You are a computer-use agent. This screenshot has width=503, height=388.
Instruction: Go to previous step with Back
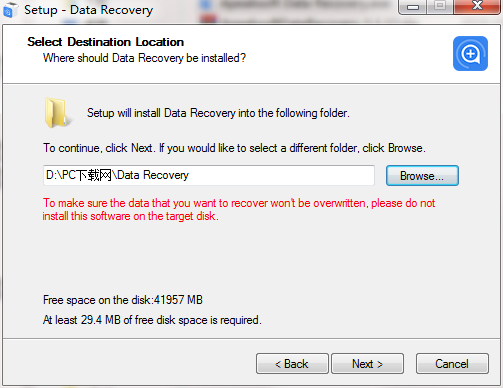[x=292, y=364]
